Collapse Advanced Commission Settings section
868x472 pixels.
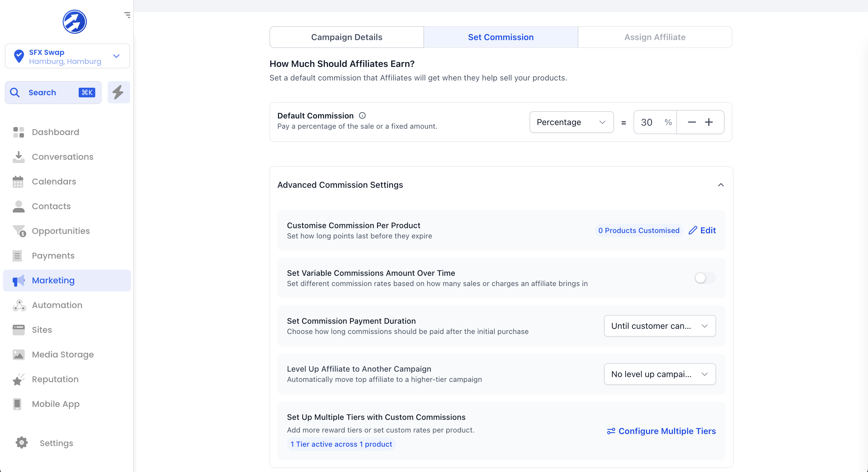(721, 185)
